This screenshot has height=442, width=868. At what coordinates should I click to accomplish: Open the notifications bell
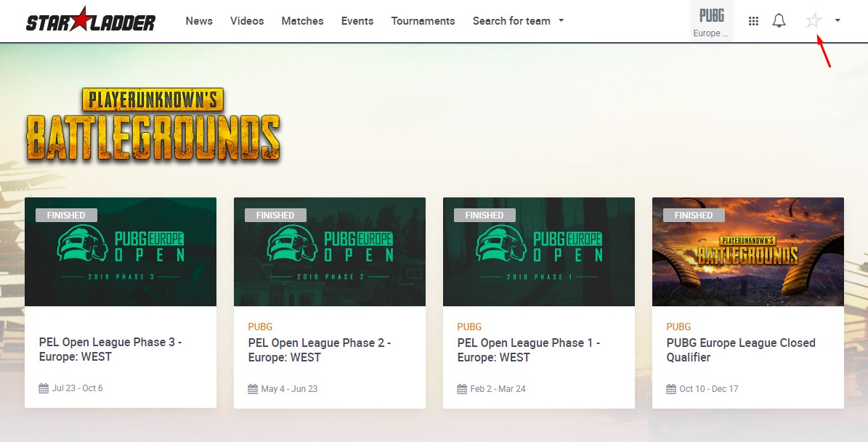tap(779, 21)
